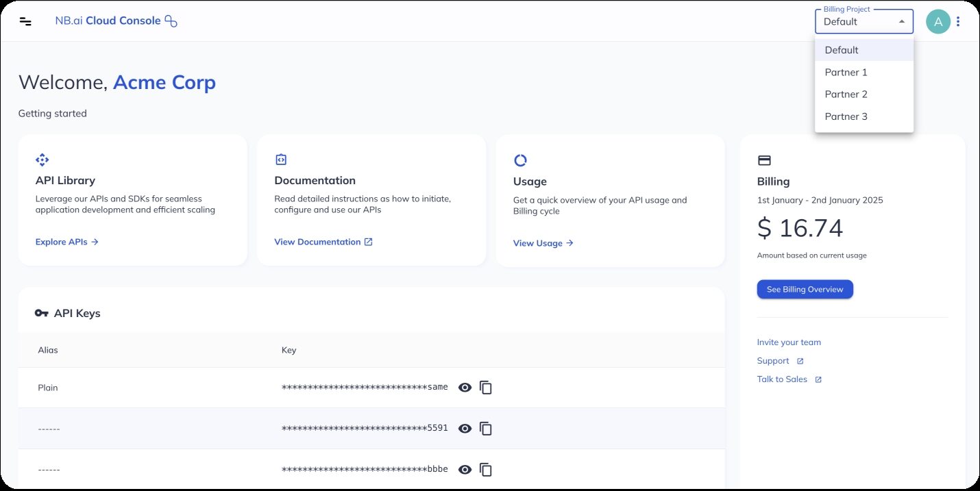Open the account avatar A
The width and height of the screenshot is (980, 491).
(x=938, y=21)
